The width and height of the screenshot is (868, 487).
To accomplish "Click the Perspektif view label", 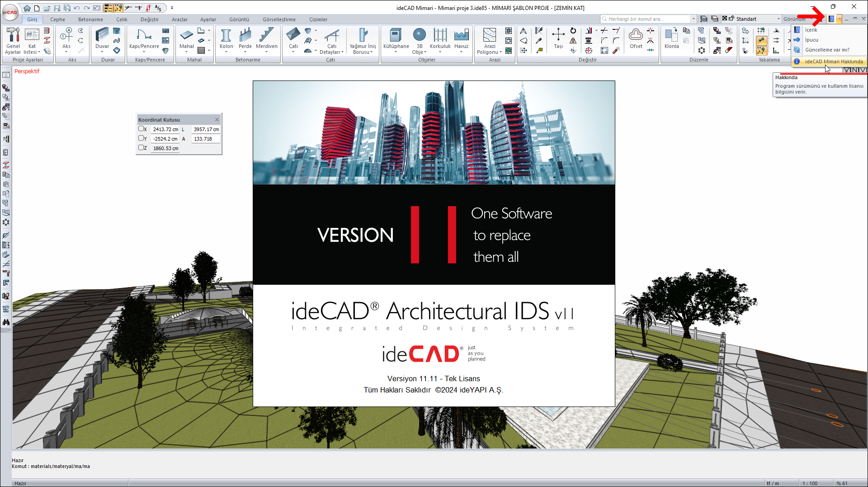I will click(x=27, y=71).
